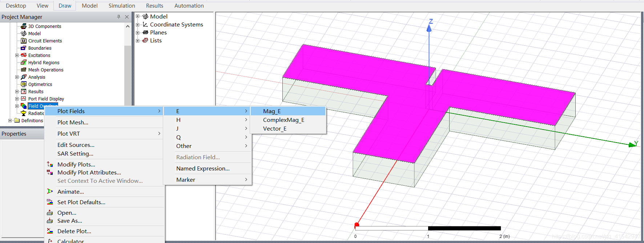The height and width of the screenshot is (243, 644).
Task: Click the Open icon in context menu
Action: [x=50, y=213]
